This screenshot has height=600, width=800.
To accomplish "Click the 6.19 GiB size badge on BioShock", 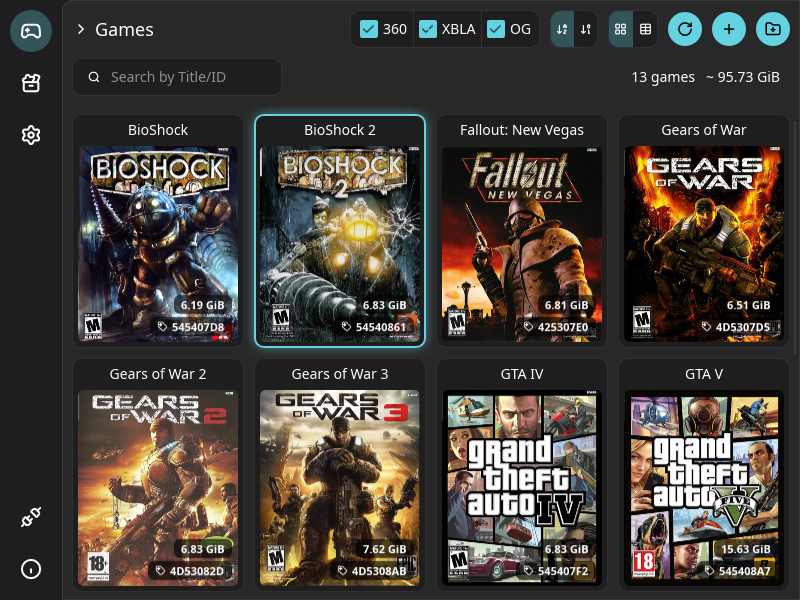I will (203, 305).
